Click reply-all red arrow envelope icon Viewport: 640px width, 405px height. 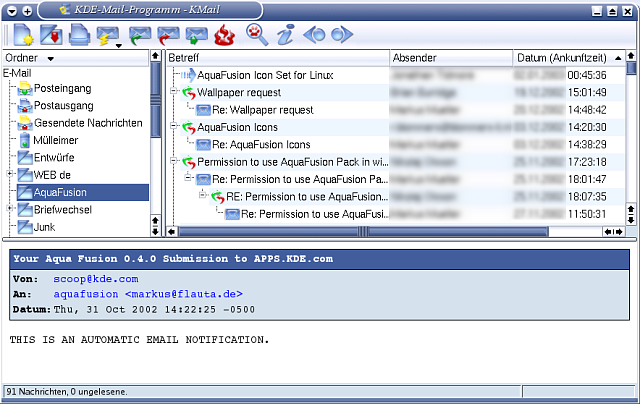tap(168, 36)
